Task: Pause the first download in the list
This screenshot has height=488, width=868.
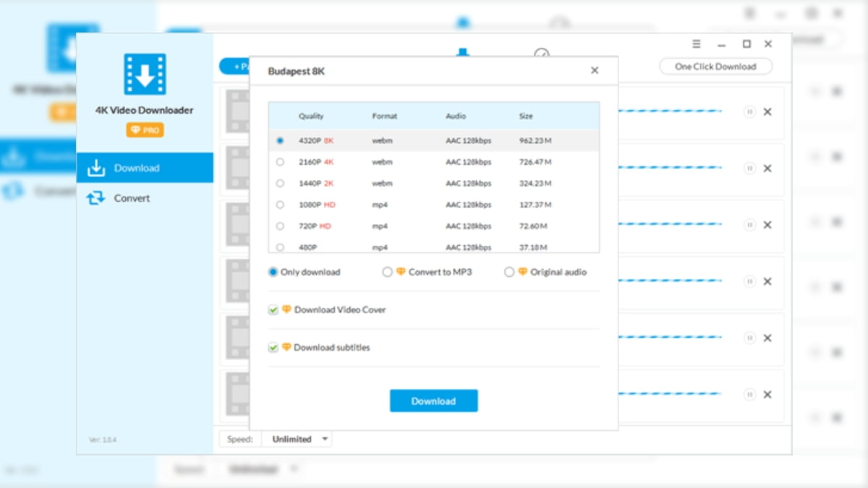Action: point(749,112)
